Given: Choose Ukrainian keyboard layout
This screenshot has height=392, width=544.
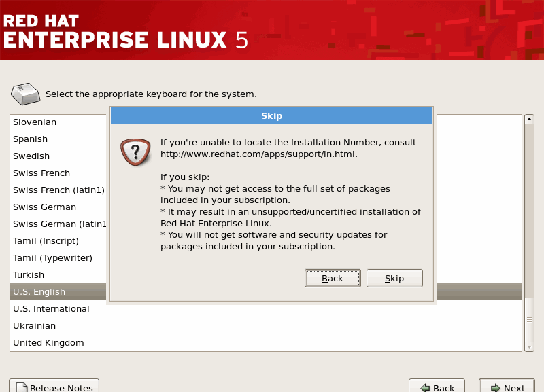Looking at the screenshot, I should (34, 326).
